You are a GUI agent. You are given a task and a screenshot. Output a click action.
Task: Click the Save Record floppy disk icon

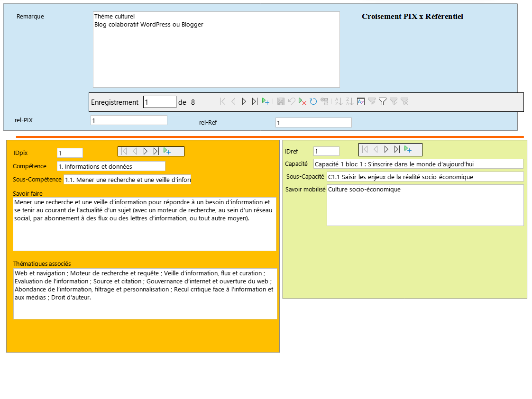tap(281, 102)
